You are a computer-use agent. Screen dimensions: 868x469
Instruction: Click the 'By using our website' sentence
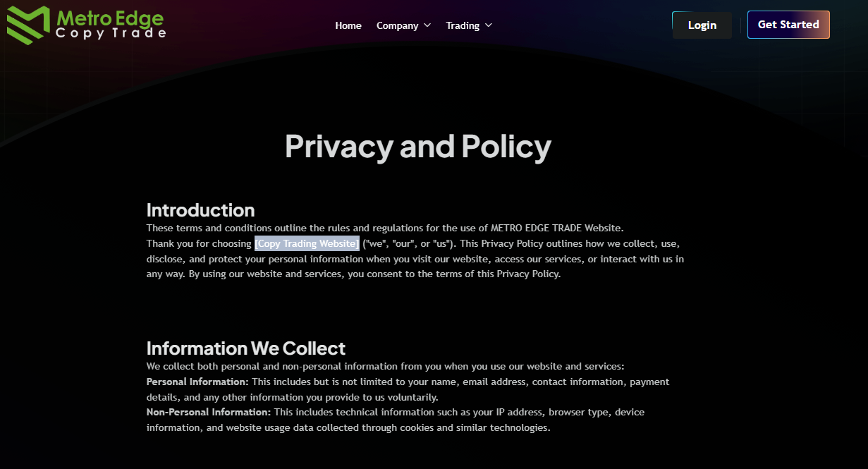coord(374,274)
